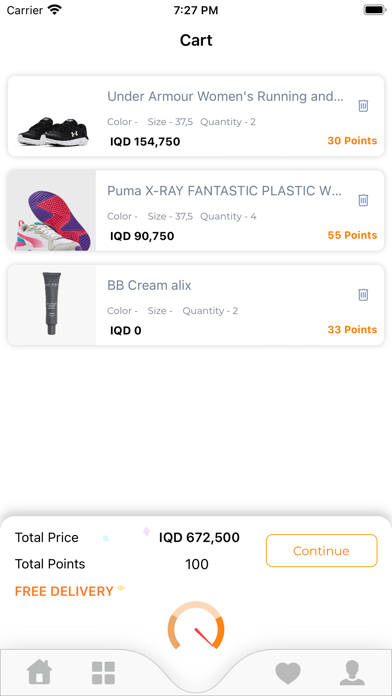This screenshot has height=696, width=392.
Task: Tap the 30 Points label
Action: click(x=352, y=141)
